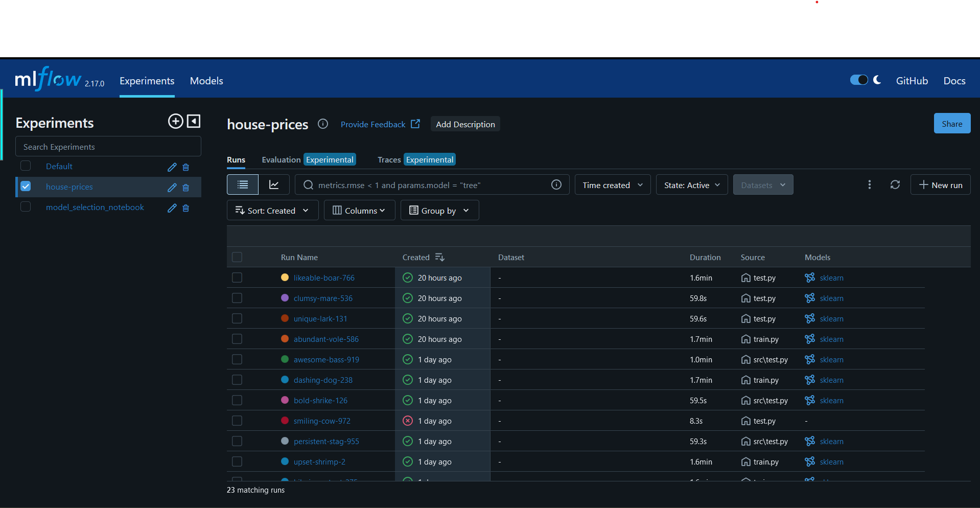Click failed status icon of smiling-cow-972
The image size is (980, 508).
tap(408, 421)
